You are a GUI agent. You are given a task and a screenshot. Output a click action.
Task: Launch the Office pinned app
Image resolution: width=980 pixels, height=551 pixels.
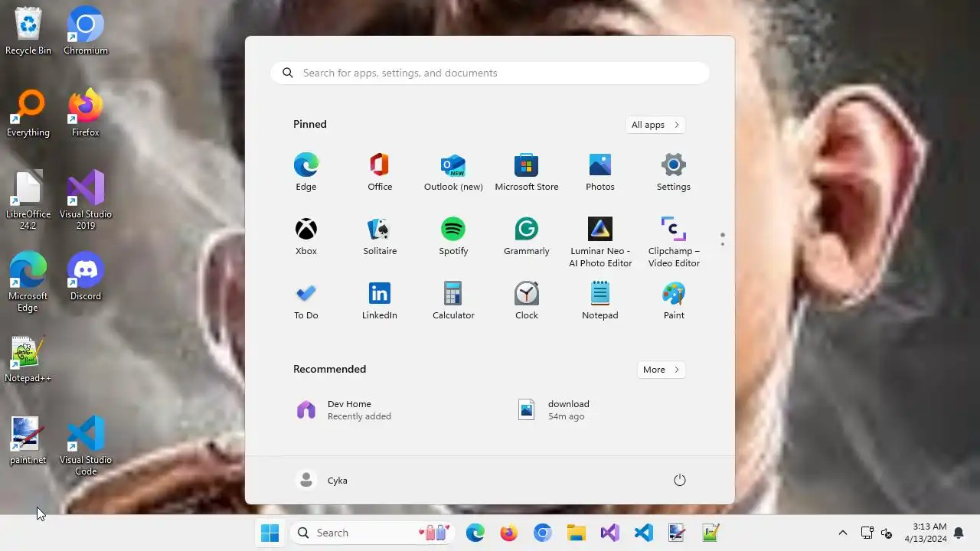(x=380, y=172)
